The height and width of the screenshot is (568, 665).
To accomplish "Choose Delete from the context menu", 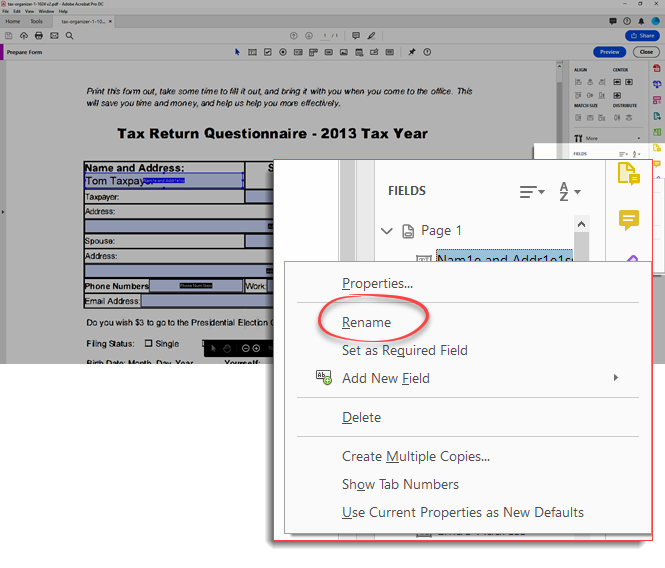I will click(361, 417).
